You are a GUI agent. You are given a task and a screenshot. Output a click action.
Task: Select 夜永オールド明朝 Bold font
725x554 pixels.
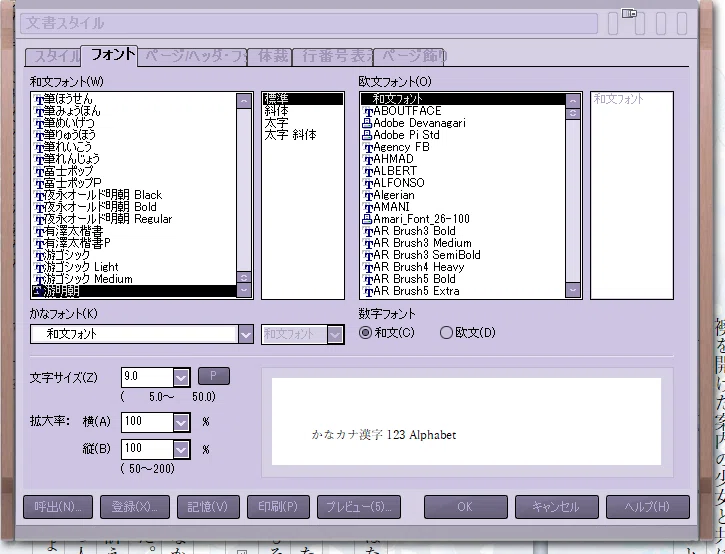pyautogui.click(x=134, y=207)
